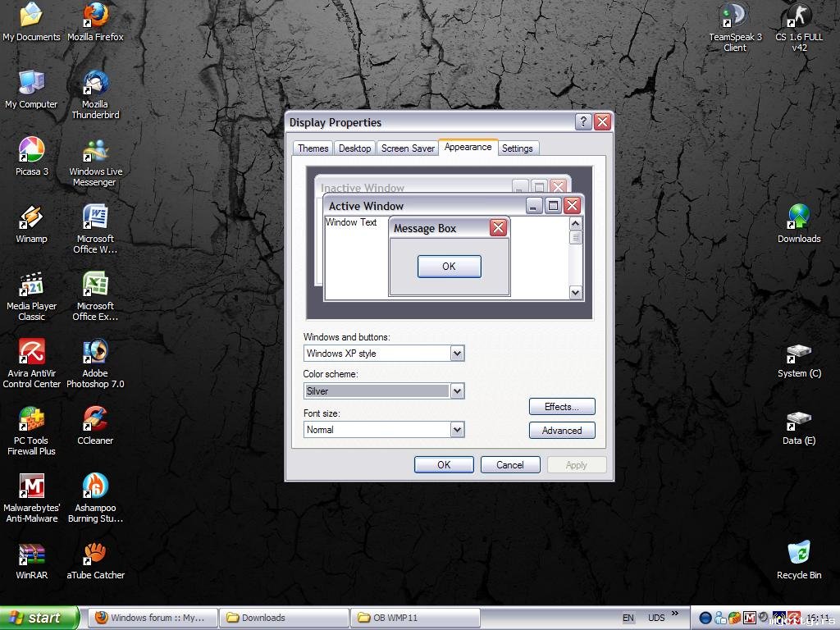Image resolution: width=840 pixels, height=630 pixels.
Task: Select the Appearance tab
Action: tap(468, 148)
